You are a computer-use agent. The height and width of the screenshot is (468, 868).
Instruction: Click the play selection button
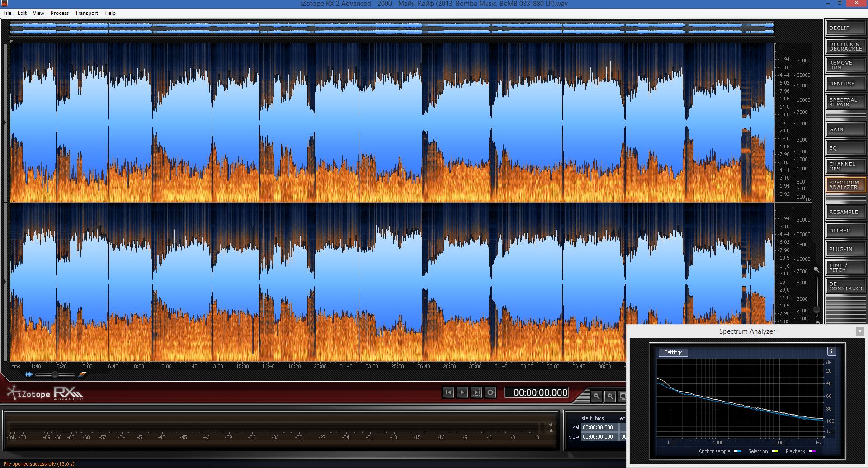[x=476, y=392]
